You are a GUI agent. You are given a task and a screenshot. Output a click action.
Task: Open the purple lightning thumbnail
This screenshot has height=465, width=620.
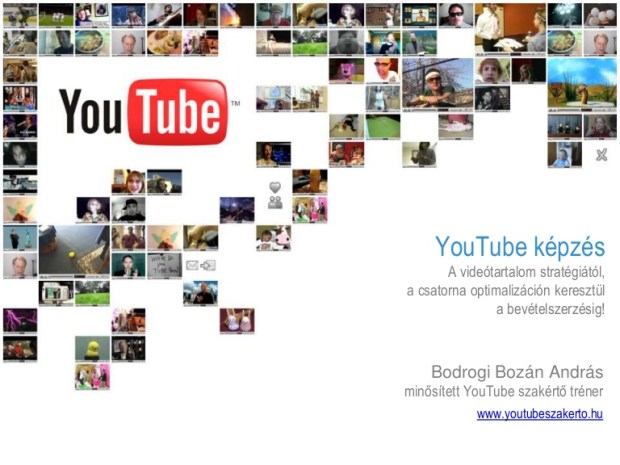pos(20,320)
